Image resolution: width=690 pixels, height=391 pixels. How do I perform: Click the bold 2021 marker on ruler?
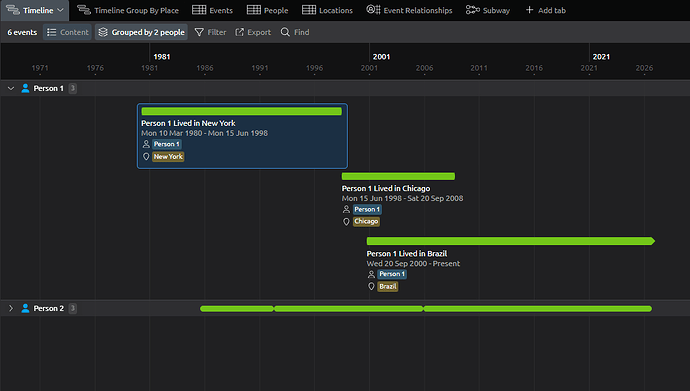[601, 57]
